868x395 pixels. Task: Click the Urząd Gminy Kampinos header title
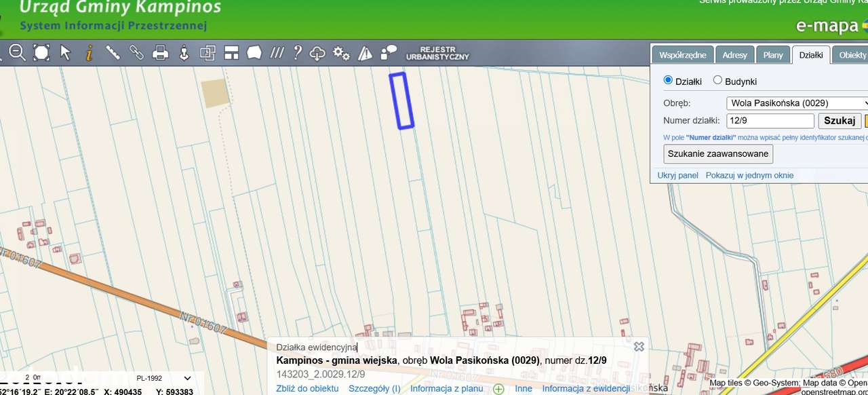(120, 7)
